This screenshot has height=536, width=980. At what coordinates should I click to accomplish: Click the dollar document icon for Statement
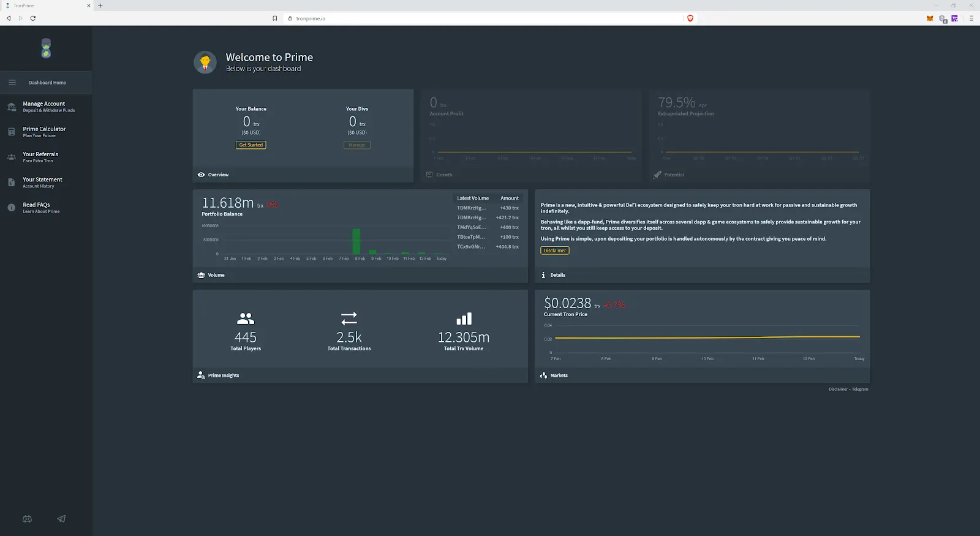(11, 182)
